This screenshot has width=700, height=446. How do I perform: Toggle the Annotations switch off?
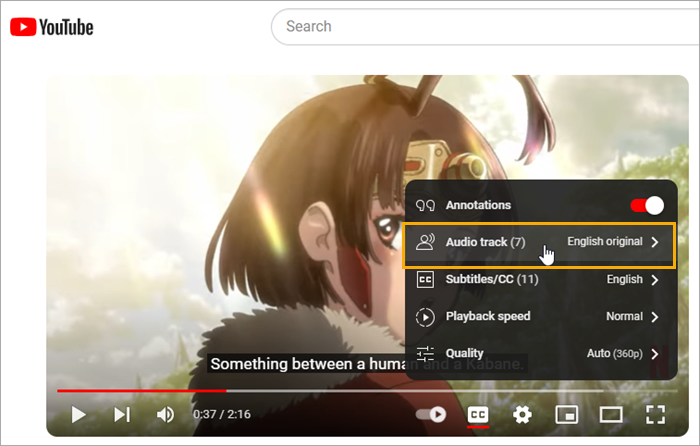(646, 205)
